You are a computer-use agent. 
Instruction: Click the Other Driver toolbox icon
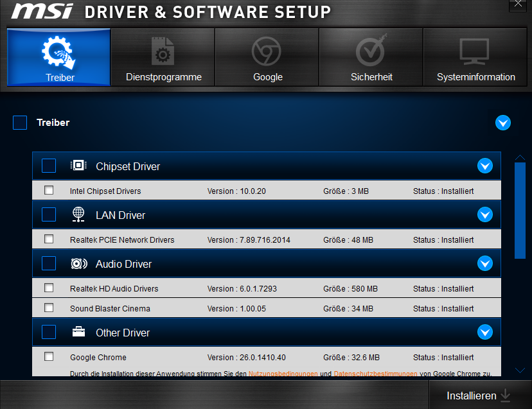click(79, 332)
